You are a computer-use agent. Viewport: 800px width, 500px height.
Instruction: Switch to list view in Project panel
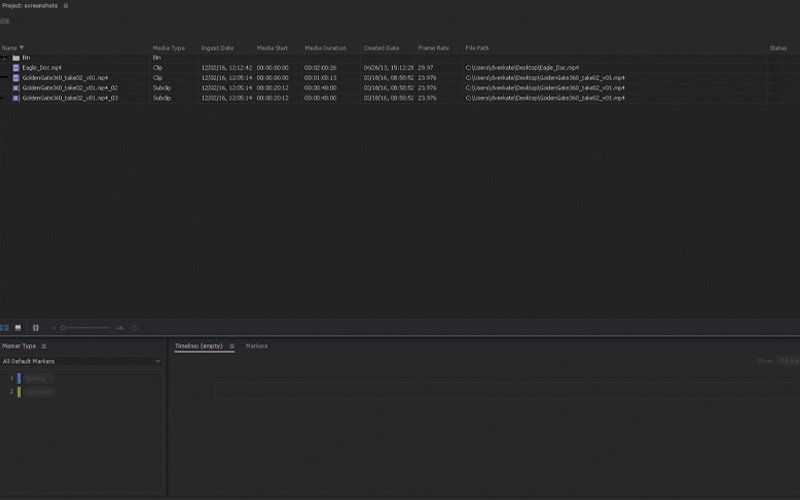coord(5,328)
